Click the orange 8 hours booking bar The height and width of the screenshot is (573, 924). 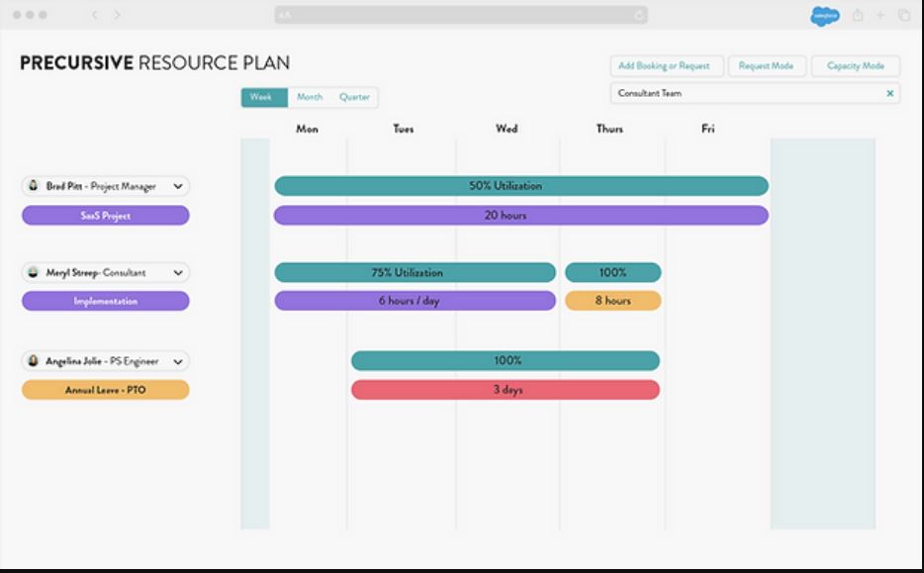(x=612, y=301)
